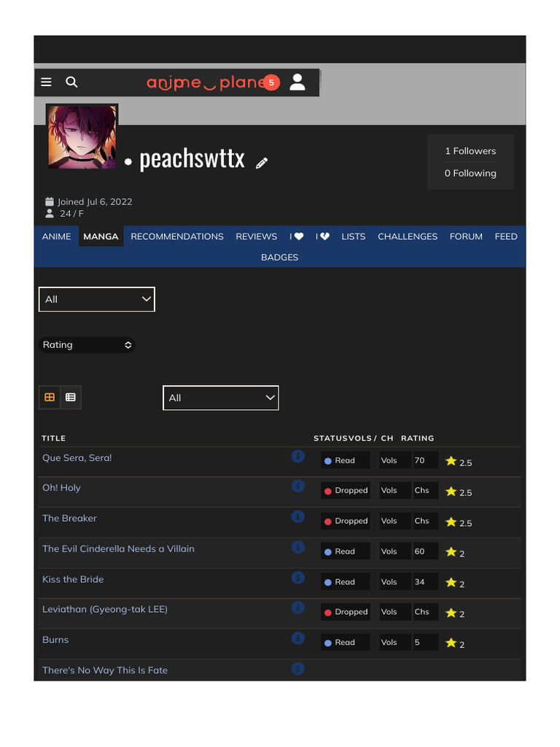Open the Rating sort dropdown
Image resolution: width=560 pixels, height=747 pixels.
(87, 345)
